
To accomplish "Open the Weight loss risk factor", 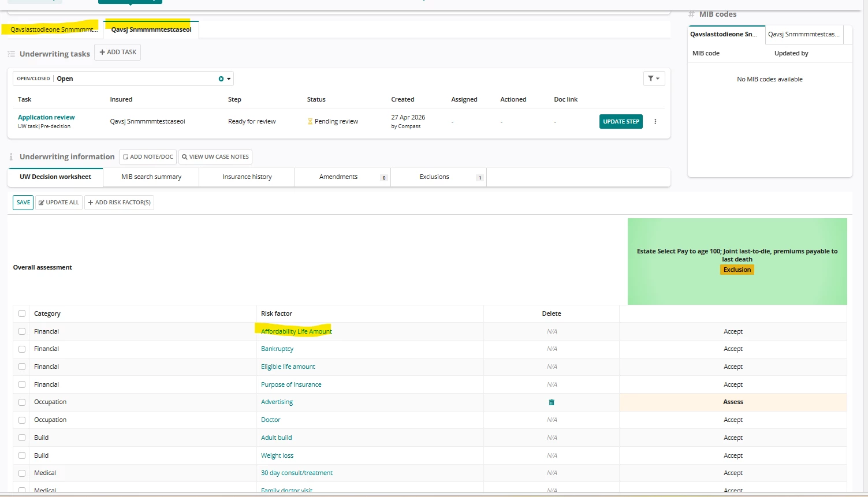I will (277, 455).
